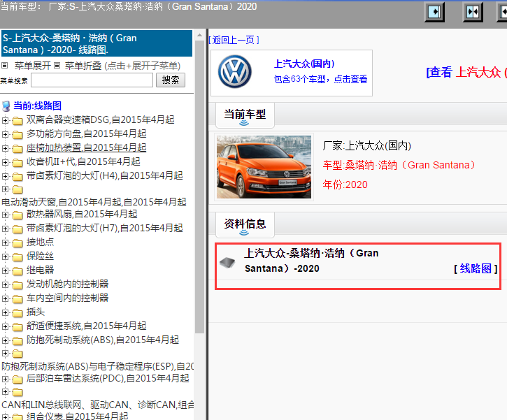Open 带卤素灯泡的大灯(H4) wiring entry
This screenshot has height=420, width=507.
(x=105, y=175)
